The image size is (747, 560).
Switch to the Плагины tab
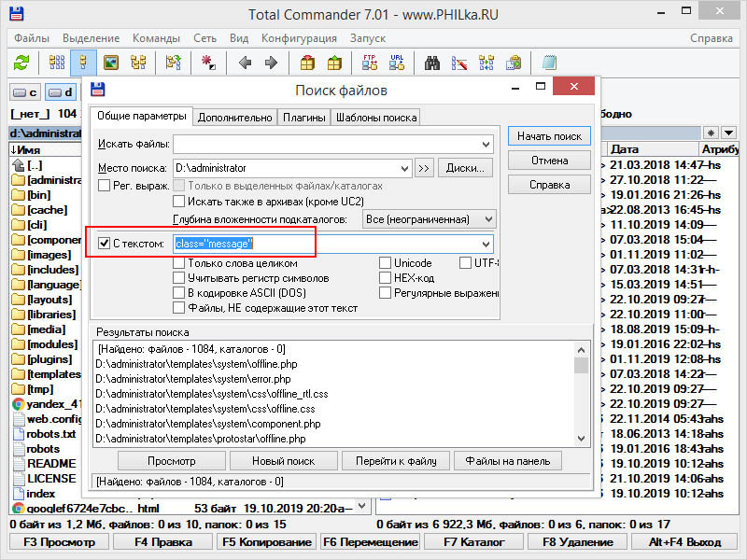click(x=304, y=118)
